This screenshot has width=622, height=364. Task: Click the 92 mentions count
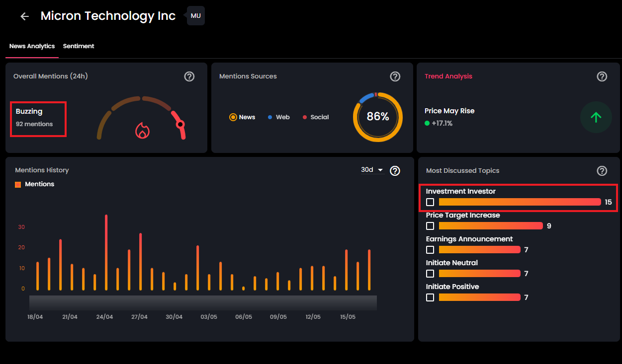(x=34, y=124)
